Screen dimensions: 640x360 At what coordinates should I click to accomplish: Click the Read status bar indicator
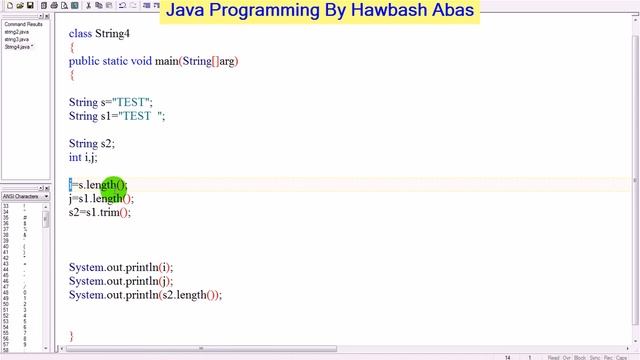(x=553, y=358)
